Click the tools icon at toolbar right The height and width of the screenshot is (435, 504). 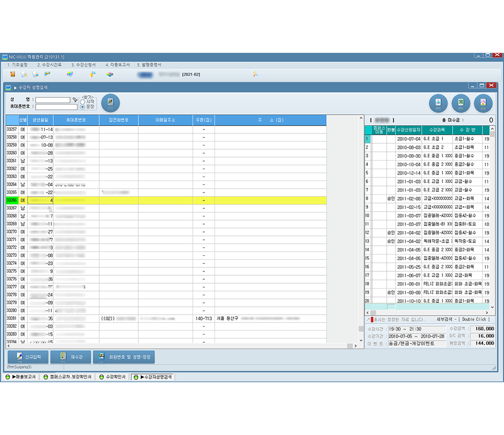pyautogui.click(x=255, y=74)
